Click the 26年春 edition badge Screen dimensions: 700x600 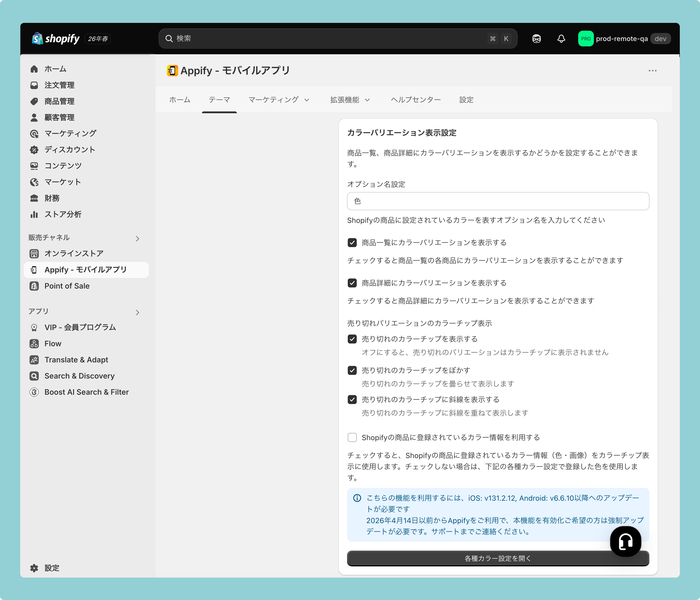[98, 39]
